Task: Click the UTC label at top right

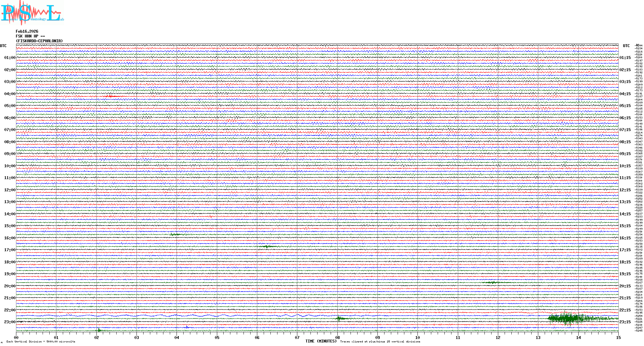Action: click(x=626, y=46)
